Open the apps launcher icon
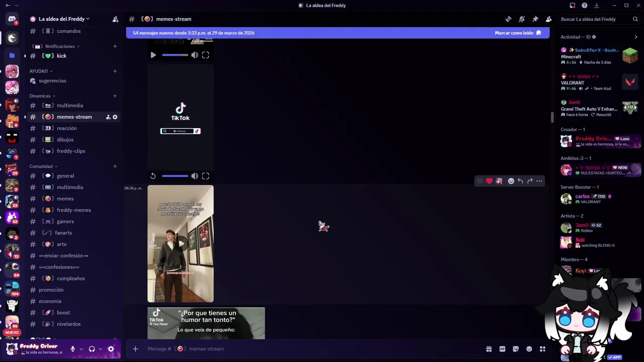This screenshot has height=362, width=644. [x=542, y=349]
